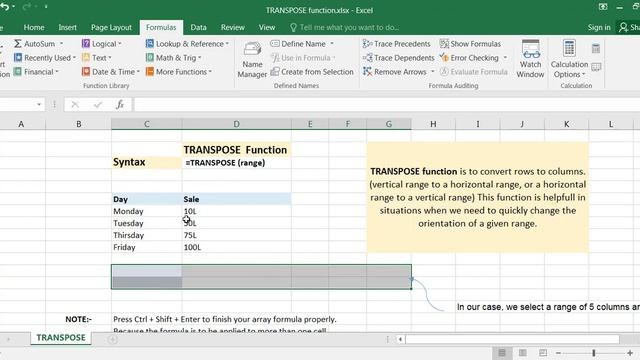Open Lookup & Reference functions menu
The width and height of the screenshot is (640, 360).
pyautogui.click(x=187, y=44)
